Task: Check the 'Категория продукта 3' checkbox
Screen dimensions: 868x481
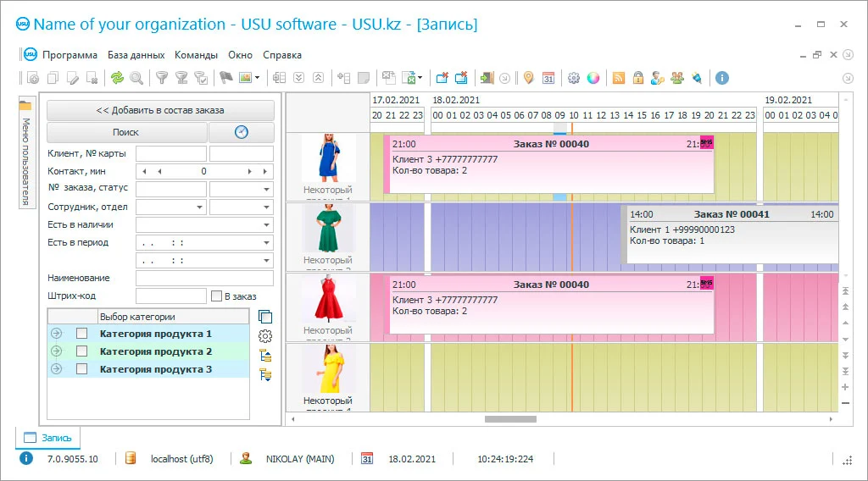Action: (82, 368)
